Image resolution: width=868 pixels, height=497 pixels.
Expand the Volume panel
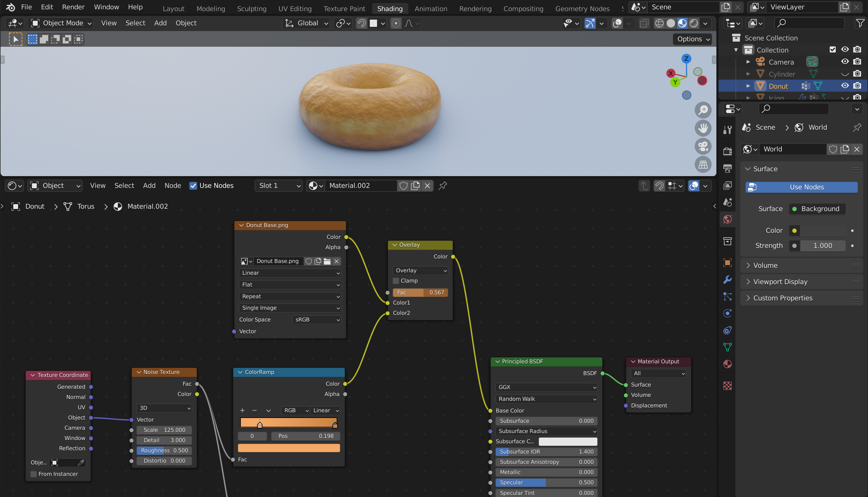coord(765,265)
